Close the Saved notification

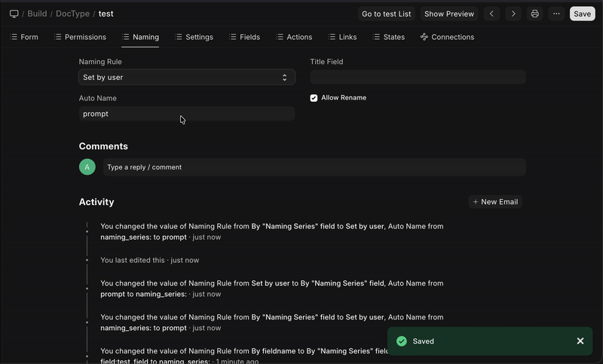[580, 341]
